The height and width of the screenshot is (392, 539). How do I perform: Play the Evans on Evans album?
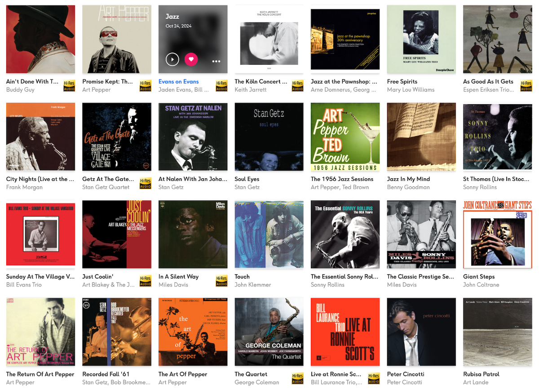pyautogui.click(x=172, y=59)
